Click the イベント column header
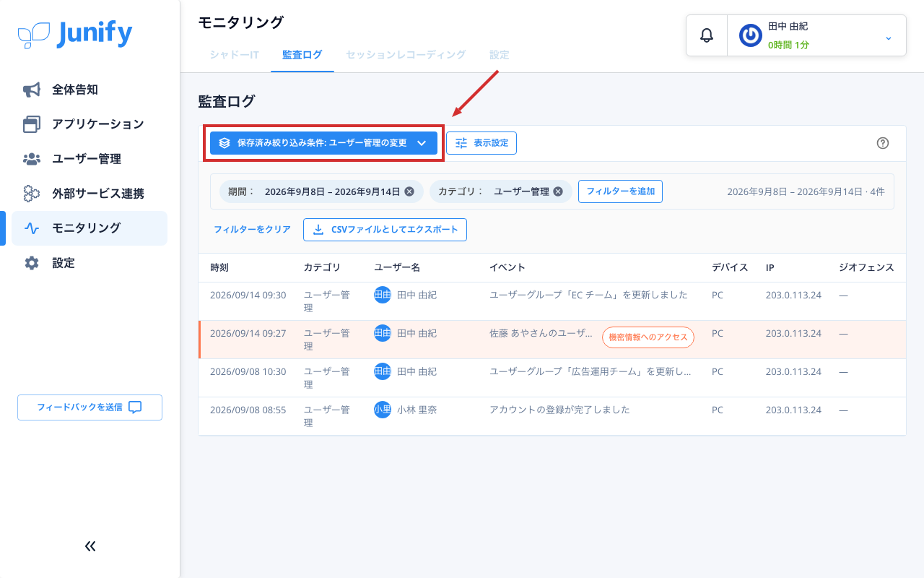 click(507, 267)
